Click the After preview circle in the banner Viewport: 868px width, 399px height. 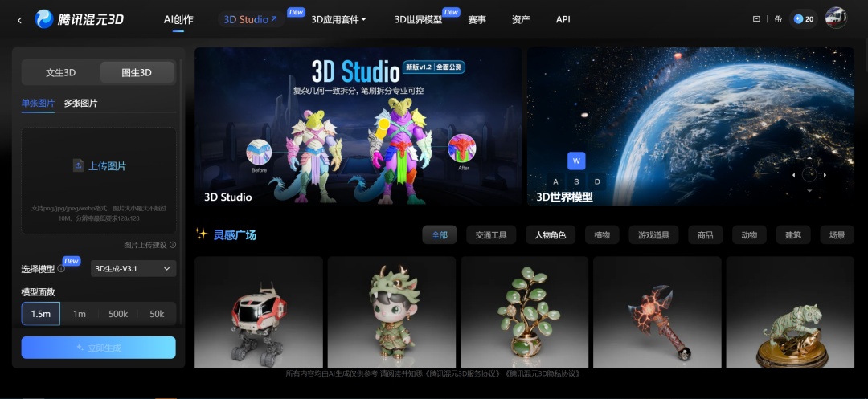pyautogui.click(x=461, y=148)
